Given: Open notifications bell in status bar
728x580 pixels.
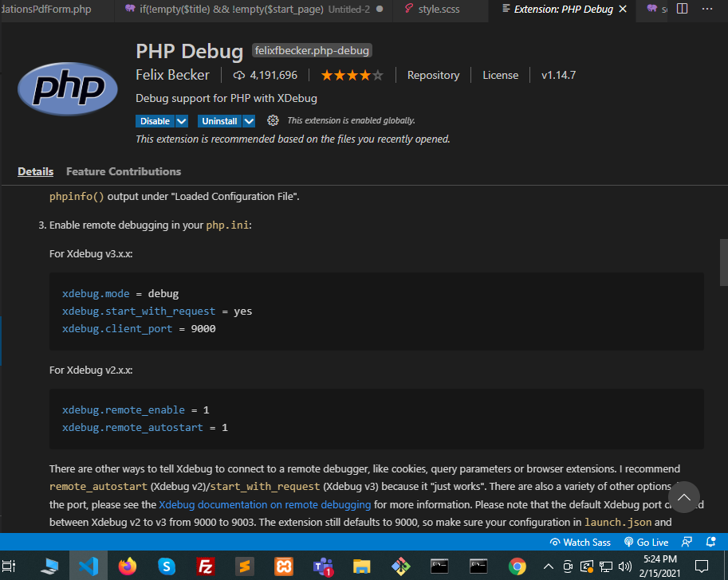Looking at the screenshot, I should pos(710,542).
